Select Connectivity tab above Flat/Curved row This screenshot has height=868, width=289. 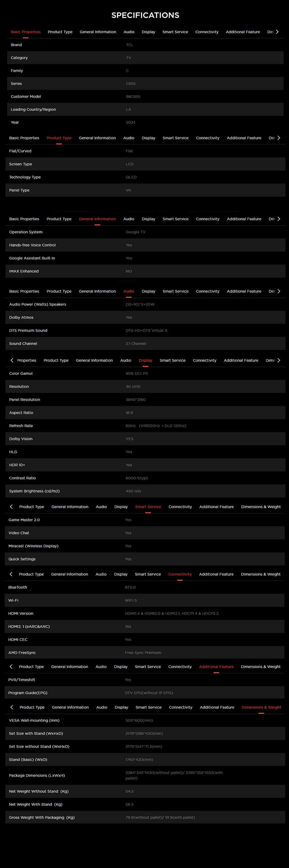point(207,138)
